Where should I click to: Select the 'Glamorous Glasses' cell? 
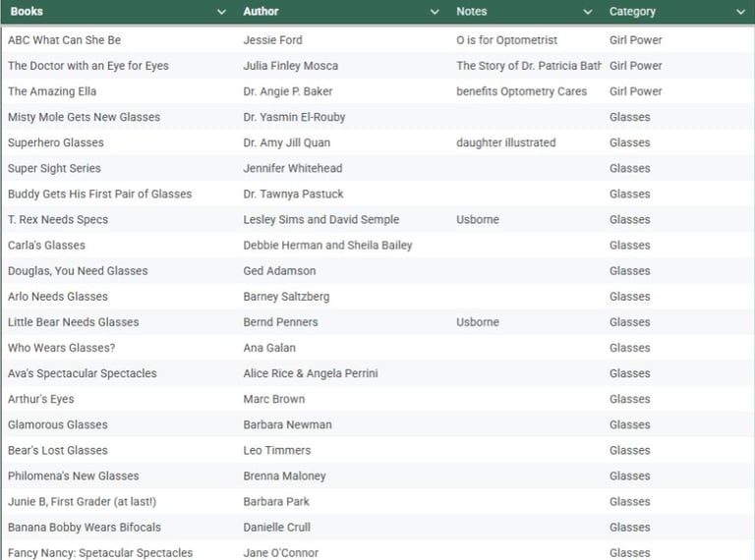point(58,424)
